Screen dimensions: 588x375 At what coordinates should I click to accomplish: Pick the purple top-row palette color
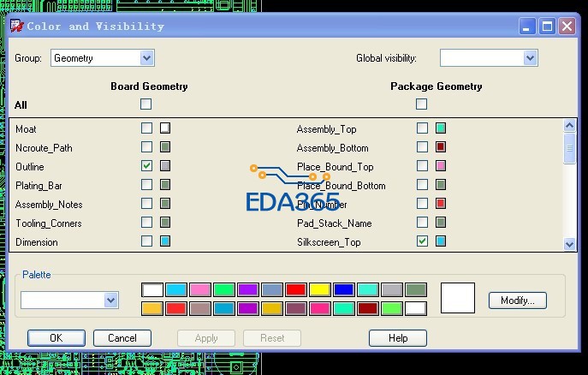click(248, 290)
